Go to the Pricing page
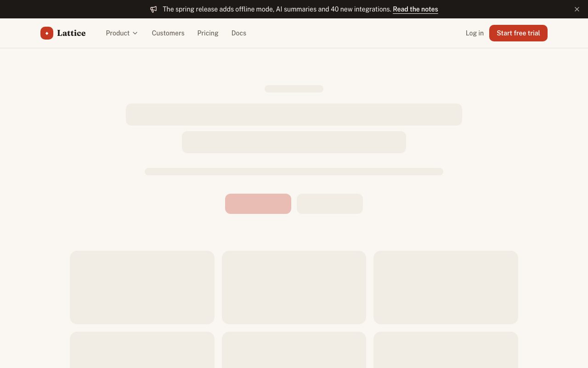Screen dimensions: 588x368 click(208, 33)
